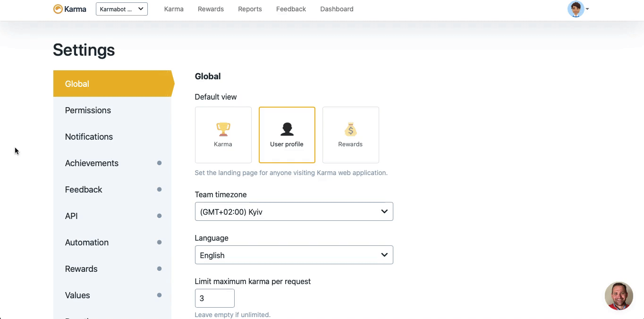The height and width of the screenshot is (319, 644).
Task: Open the support chat avatar bubble
Action: tap(619, 296)
